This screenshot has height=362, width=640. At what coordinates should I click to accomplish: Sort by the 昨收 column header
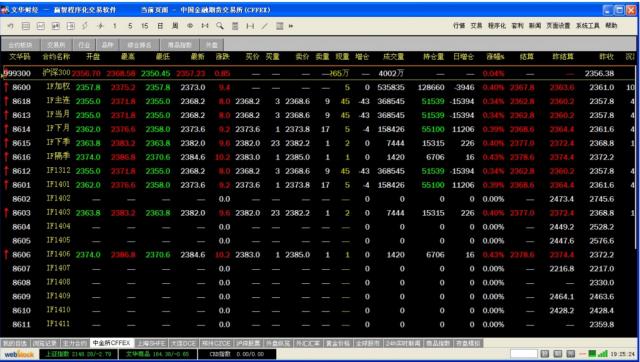click(606, 57)
